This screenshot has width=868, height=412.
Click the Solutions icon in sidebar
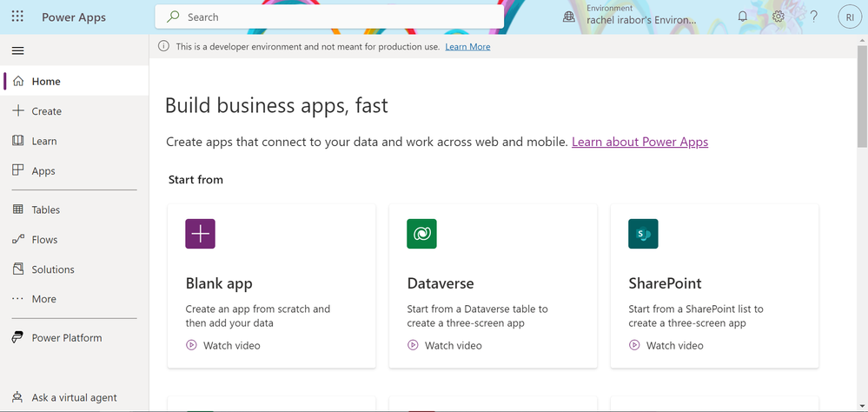pyautogui.click(x=18, y=269)
